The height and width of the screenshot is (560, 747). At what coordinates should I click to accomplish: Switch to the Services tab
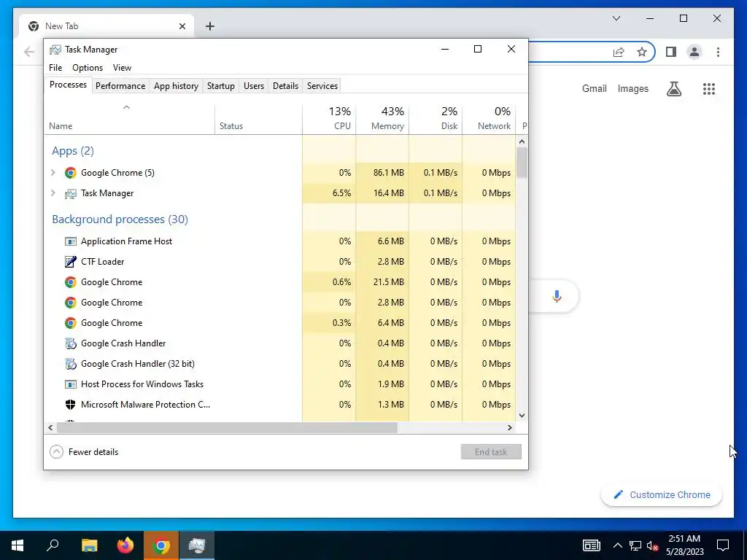click(322, 86)
